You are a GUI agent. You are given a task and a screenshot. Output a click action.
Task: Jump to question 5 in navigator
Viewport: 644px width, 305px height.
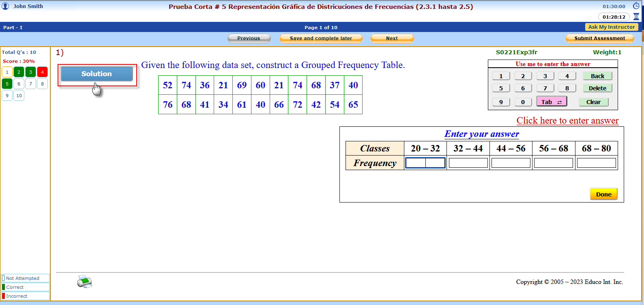(x=7, y=84)
